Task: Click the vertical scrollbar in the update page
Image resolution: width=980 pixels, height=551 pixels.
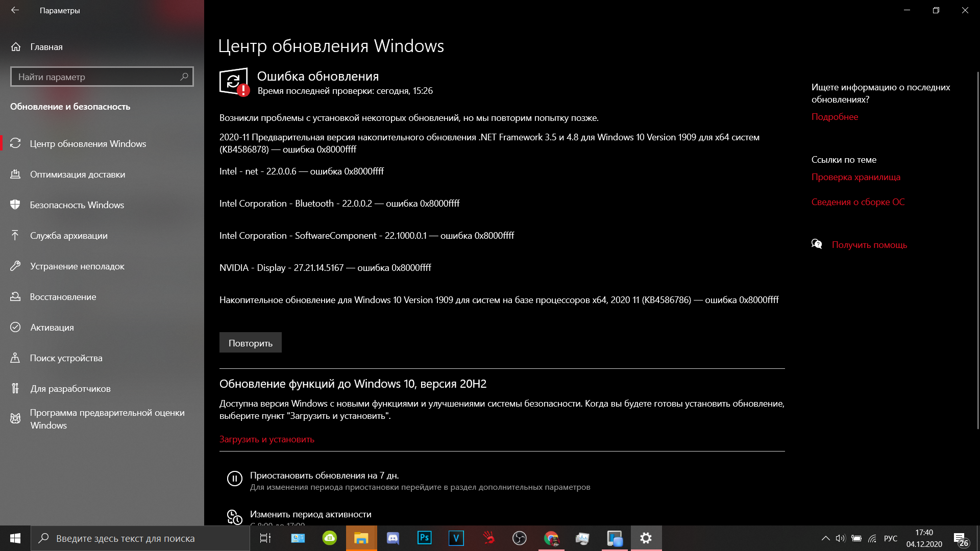Action: tap(977, 250)
